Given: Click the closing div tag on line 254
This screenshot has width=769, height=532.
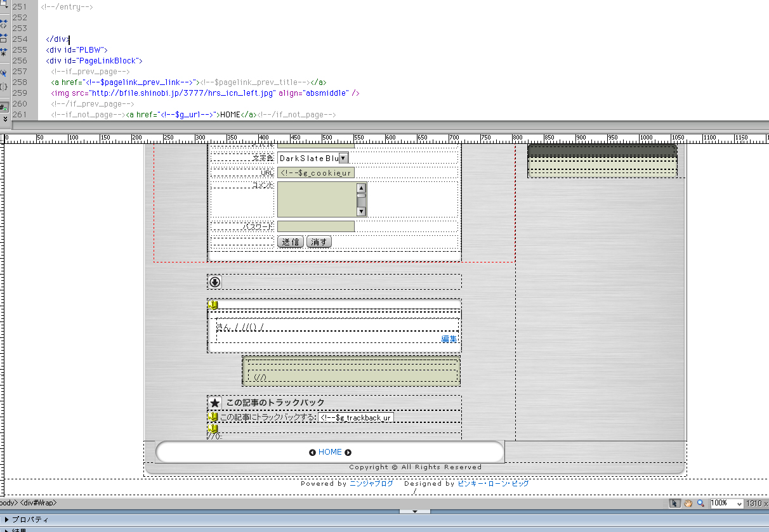Looking at the screenshot, I should point(57,39).
